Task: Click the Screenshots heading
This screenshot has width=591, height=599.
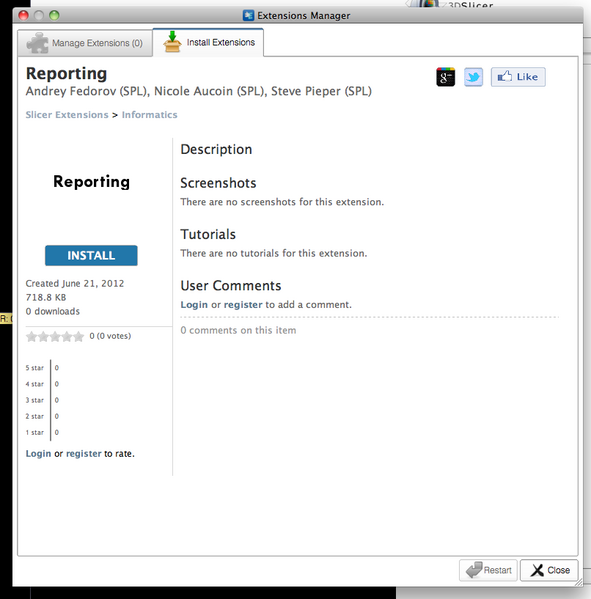Action: coord(218,183)
